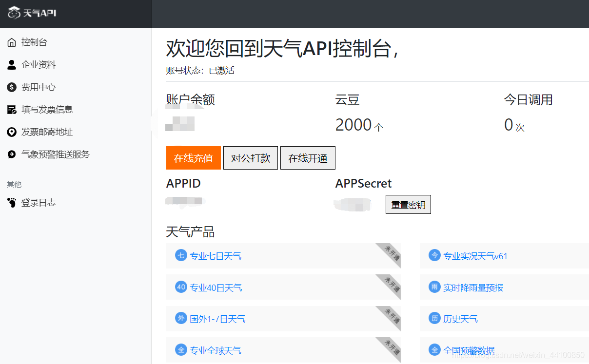This screenshot has width=589, height=364.
Task: Select the 控制台 home icon
Action: click(11, 42)
